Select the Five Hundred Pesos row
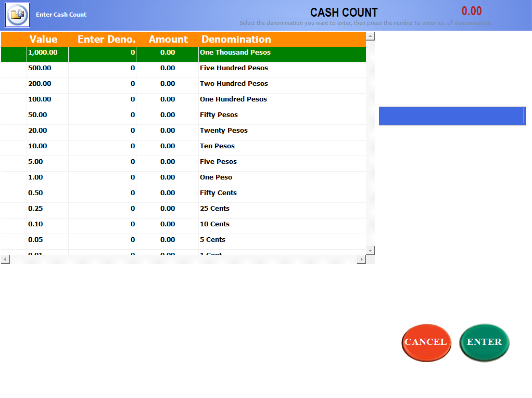Image resolution: width=532 pixels, height=398 pixels. 234,68
